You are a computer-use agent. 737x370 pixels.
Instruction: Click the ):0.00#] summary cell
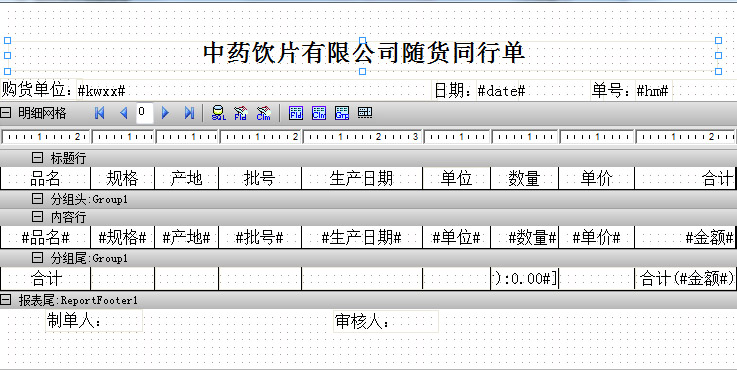[524, 279]
